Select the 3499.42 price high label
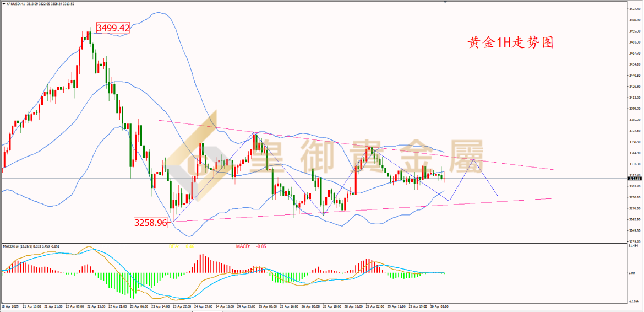This screenshot has width=644, height=312. pos(113,28)
